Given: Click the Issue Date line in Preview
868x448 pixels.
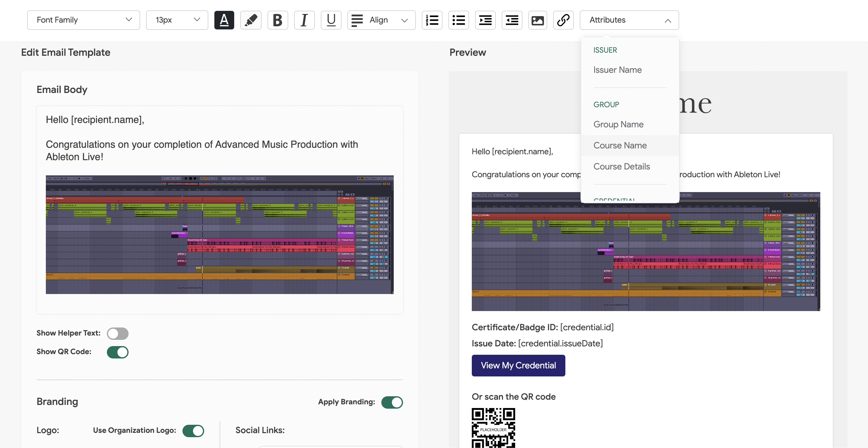Looking at the screenshot, I should click(x=537, y=344).
